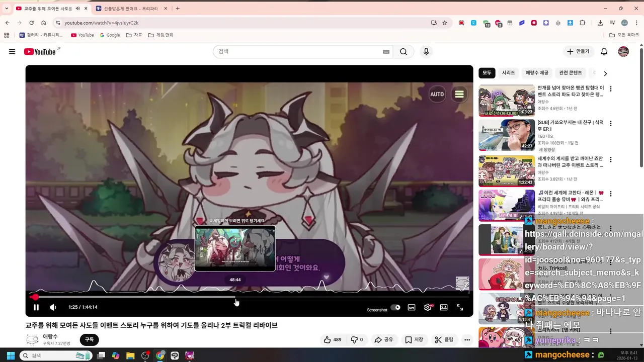Image resolution: width=644 pixels, height=362 pixels.
Task: Switch to the 선물받은게 왔어요 tab
Action: point(131,9)
